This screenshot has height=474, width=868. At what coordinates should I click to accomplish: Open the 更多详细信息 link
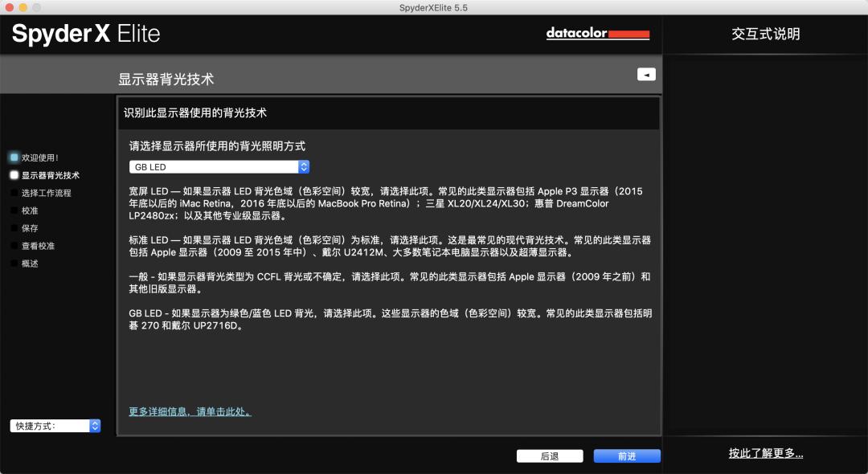[190, 411]
